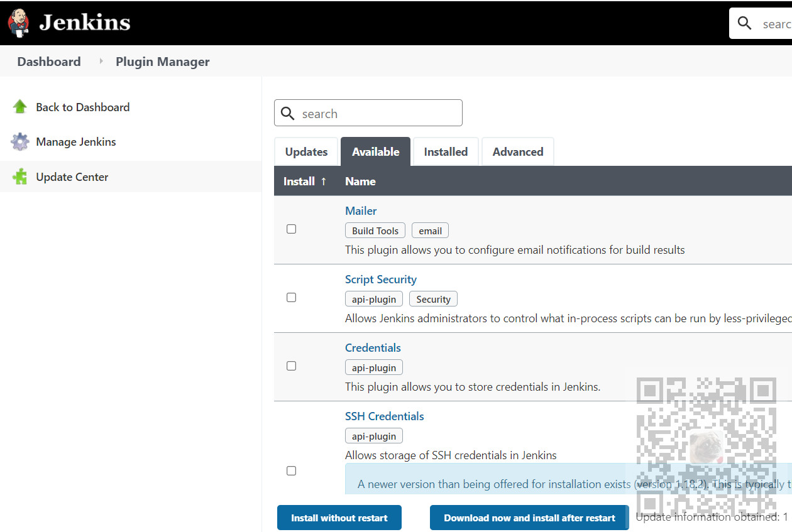Screen dimensions: 792x532
Task: Click Install without restart button
Action: pos(339,518)
